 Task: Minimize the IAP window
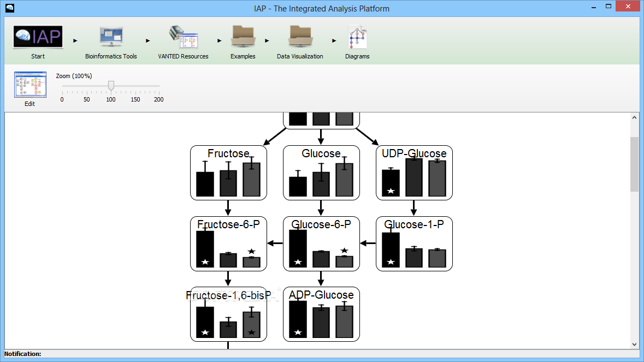(x=594, y=7)
